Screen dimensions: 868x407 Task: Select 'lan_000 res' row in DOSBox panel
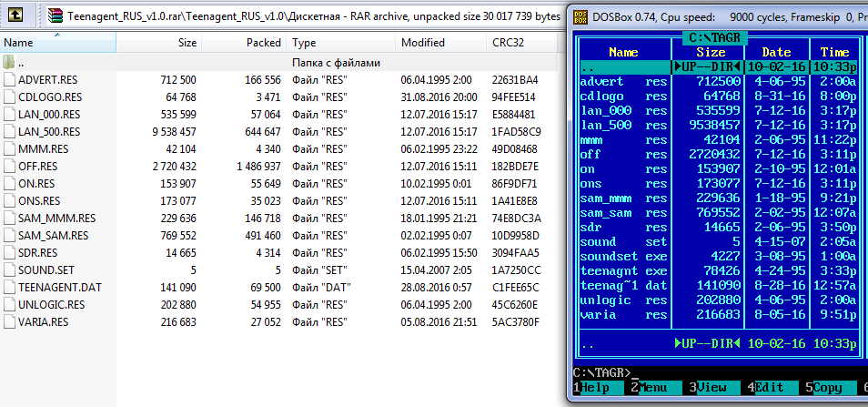[719, 110]
